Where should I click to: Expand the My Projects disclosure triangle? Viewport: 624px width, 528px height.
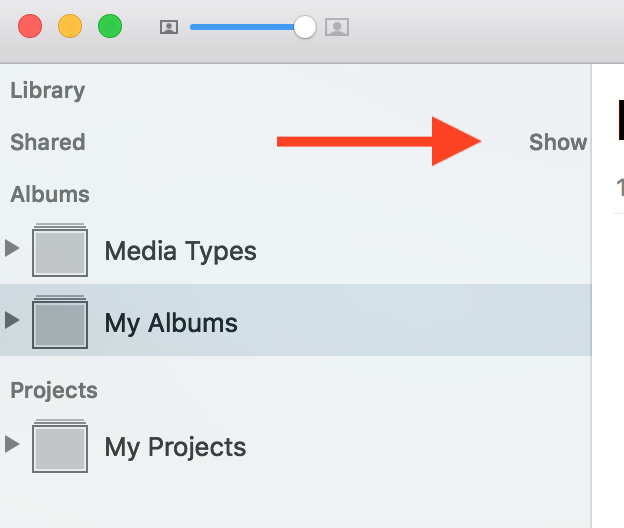pos(12,444)
